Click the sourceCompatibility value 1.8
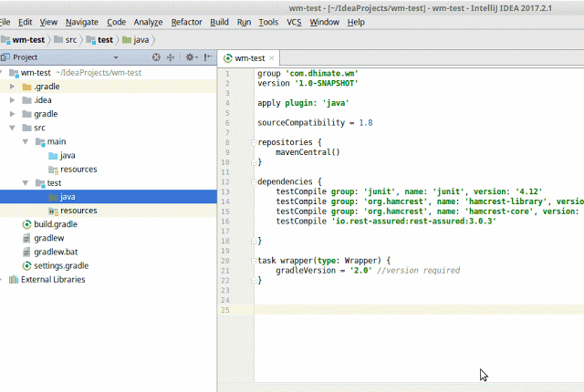This screenshot has width=584, height=392. click(x=366, y=123)
